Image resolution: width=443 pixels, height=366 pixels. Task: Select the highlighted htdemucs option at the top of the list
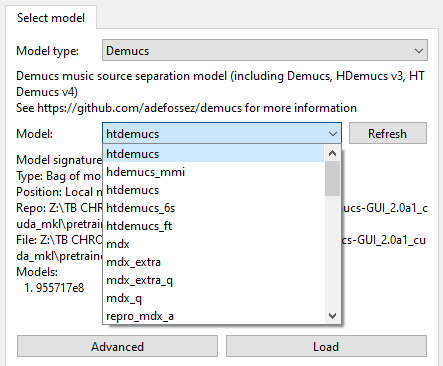click(x=213, y=154)
